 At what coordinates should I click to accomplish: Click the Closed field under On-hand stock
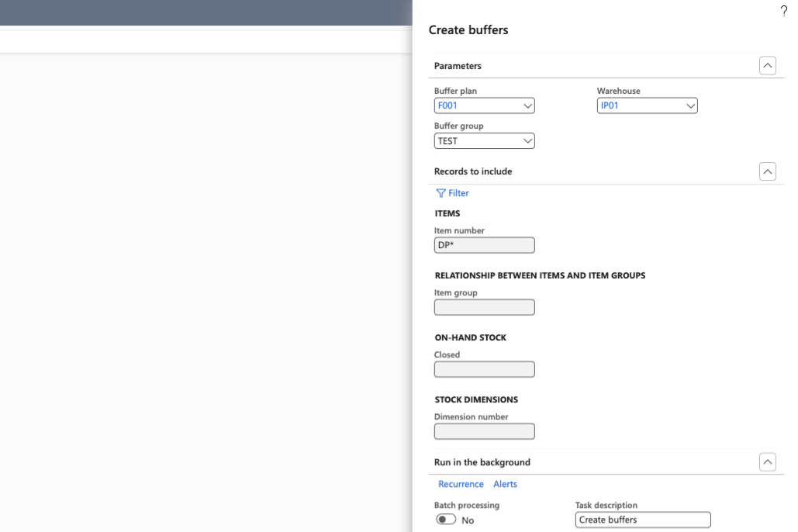484,369
